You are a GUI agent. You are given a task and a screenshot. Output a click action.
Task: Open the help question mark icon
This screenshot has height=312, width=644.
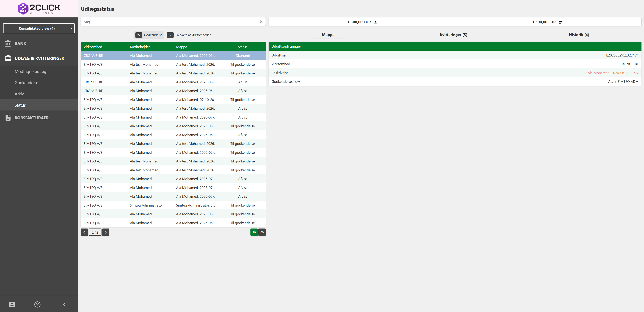[37, 304]
